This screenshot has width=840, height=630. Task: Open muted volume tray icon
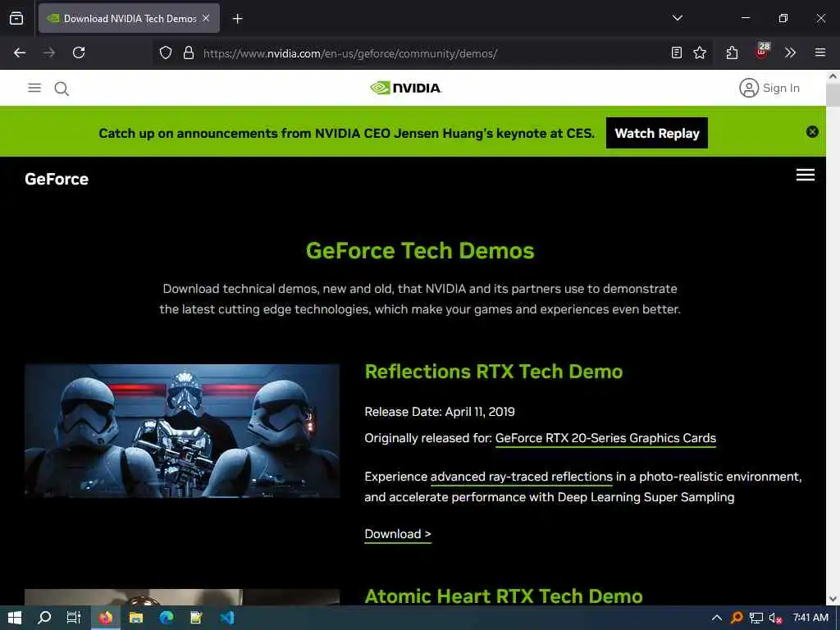[x=775, y=619]
